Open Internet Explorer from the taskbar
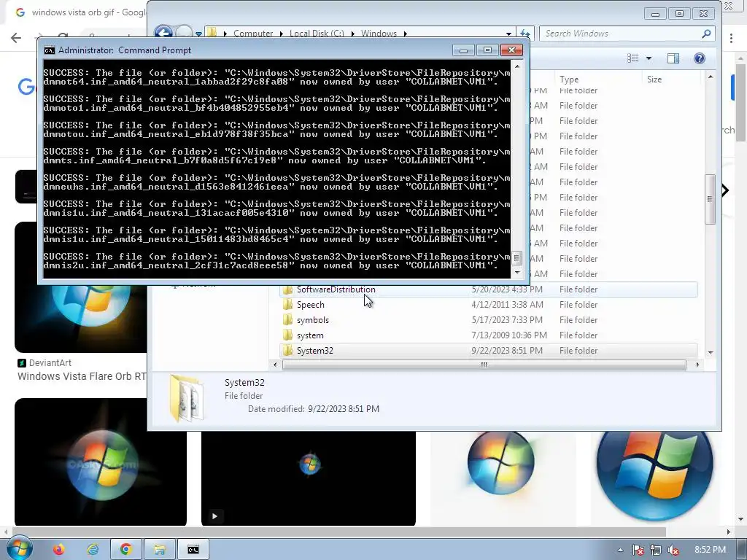The width and height of the screenshot is (747, 560). click(93, 550)
